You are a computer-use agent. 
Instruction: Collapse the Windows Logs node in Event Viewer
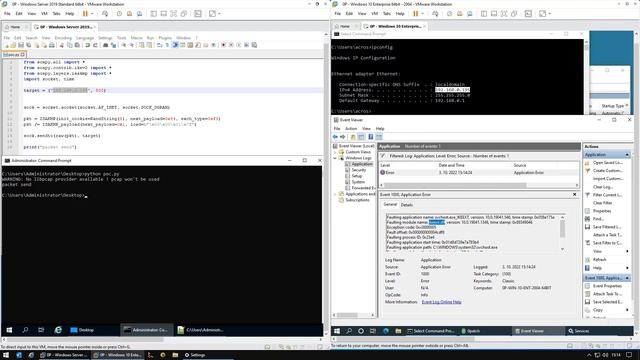[335, 158]
